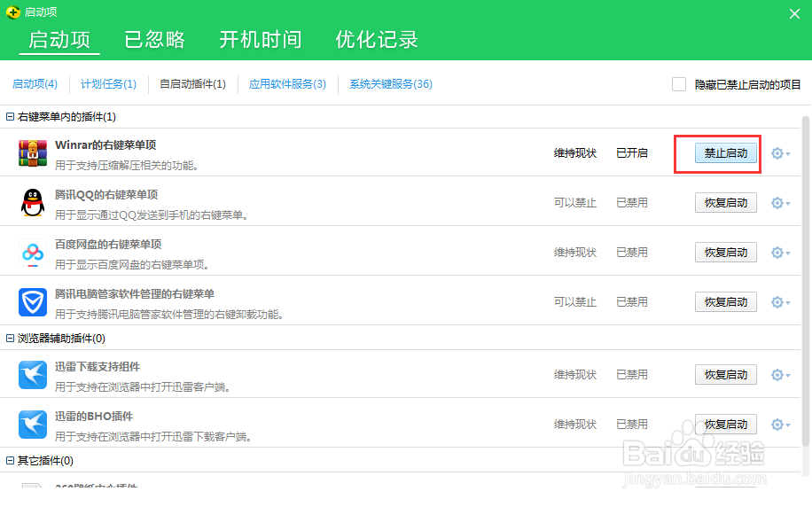Select the 腾讯电脑管家软件管理的右键菜单 title
The width and height of the screenshot is (812, 507).
[135, 294]
